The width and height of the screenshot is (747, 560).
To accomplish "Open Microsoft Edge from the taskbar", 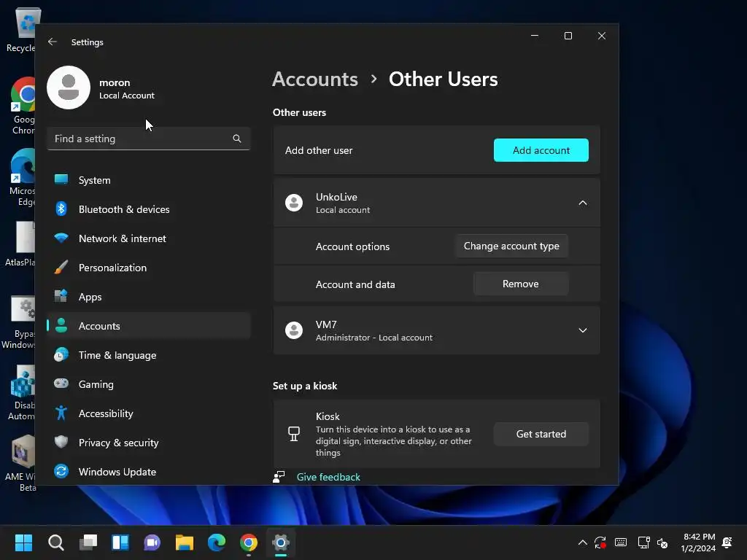I will [216, 542].
